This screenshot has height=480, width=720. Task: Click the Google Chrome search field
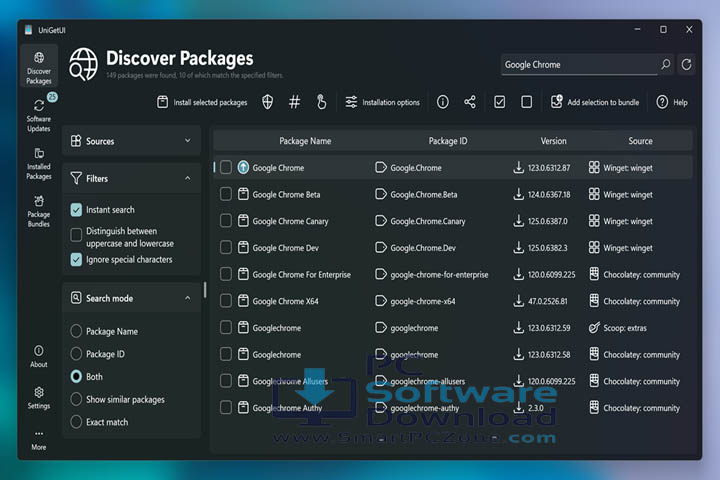[x=579, y=64]
